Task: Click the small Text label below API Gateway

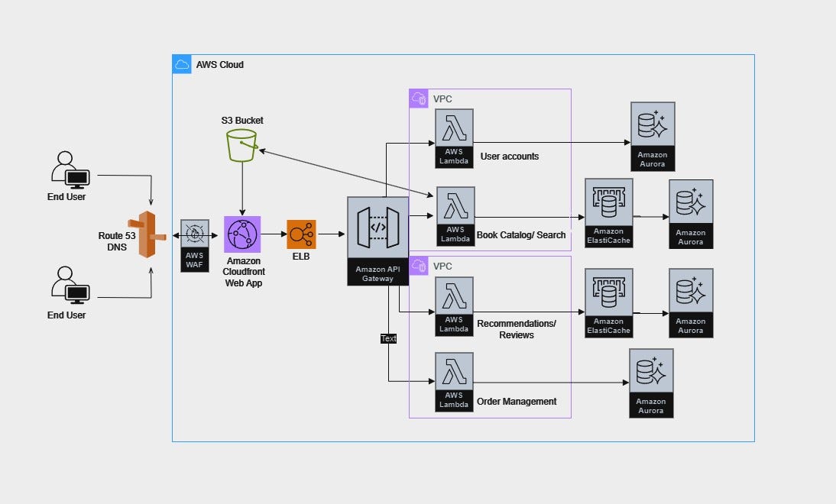Action: pos(388,338)
